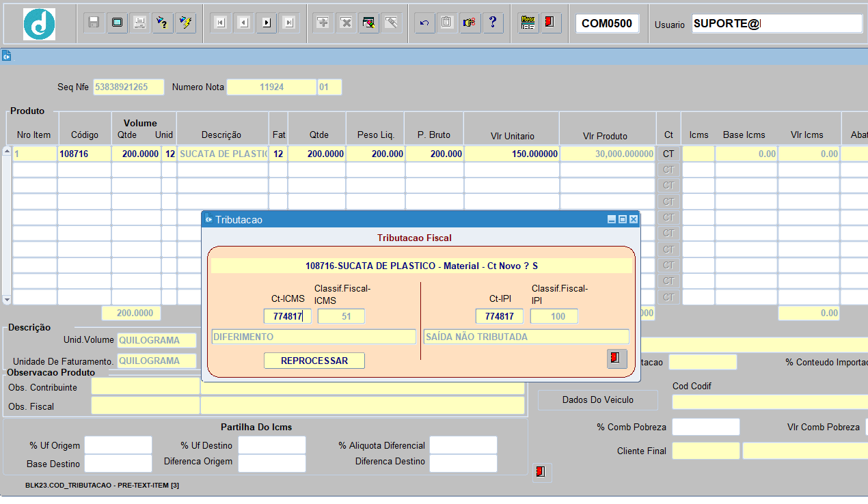Screen dimensions: 868x504
Task: Click the Execute Query lightning icon
Action: click(185, 23)
